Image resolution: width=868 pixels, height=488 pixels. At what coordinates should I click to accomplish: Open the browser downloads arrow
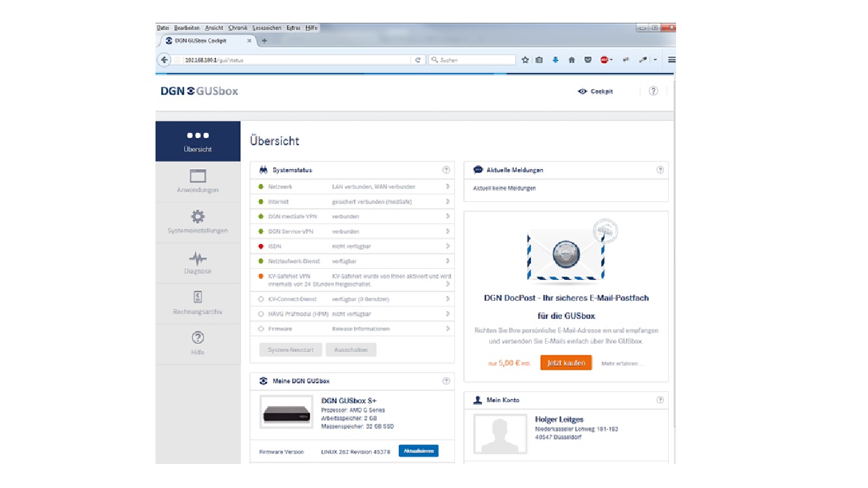[555, 60]
